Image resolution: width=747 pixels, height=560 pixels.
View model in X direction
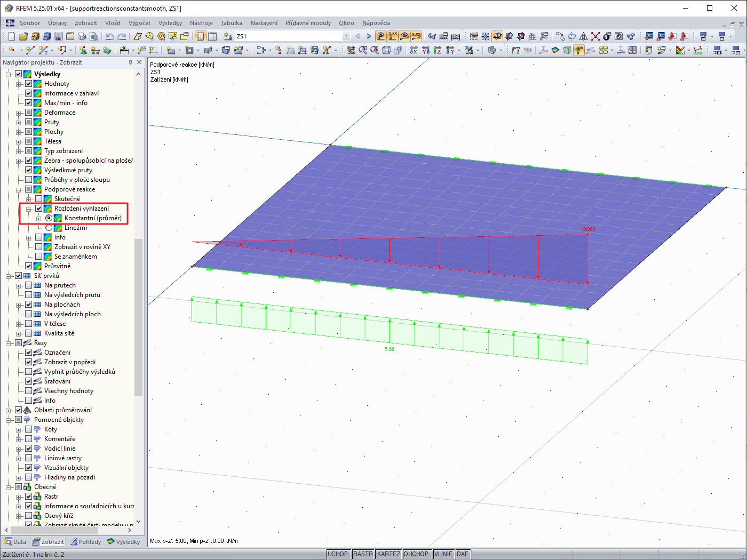[414, 50]
